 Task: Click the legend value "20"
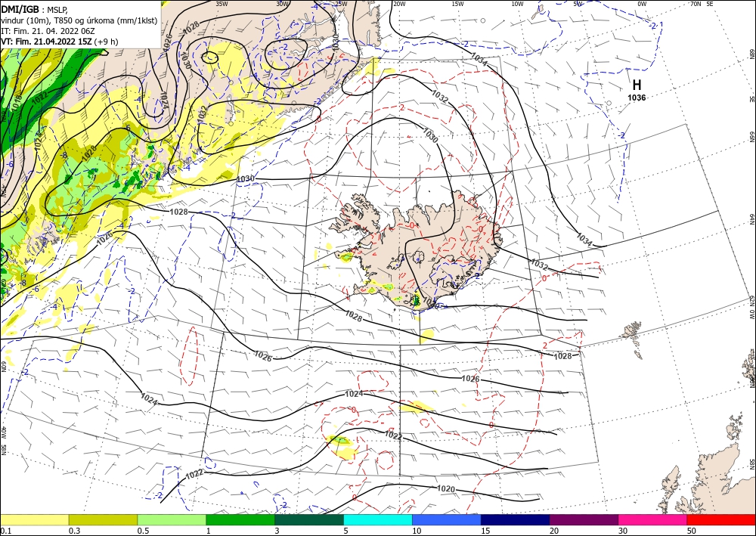pos(554,531)
